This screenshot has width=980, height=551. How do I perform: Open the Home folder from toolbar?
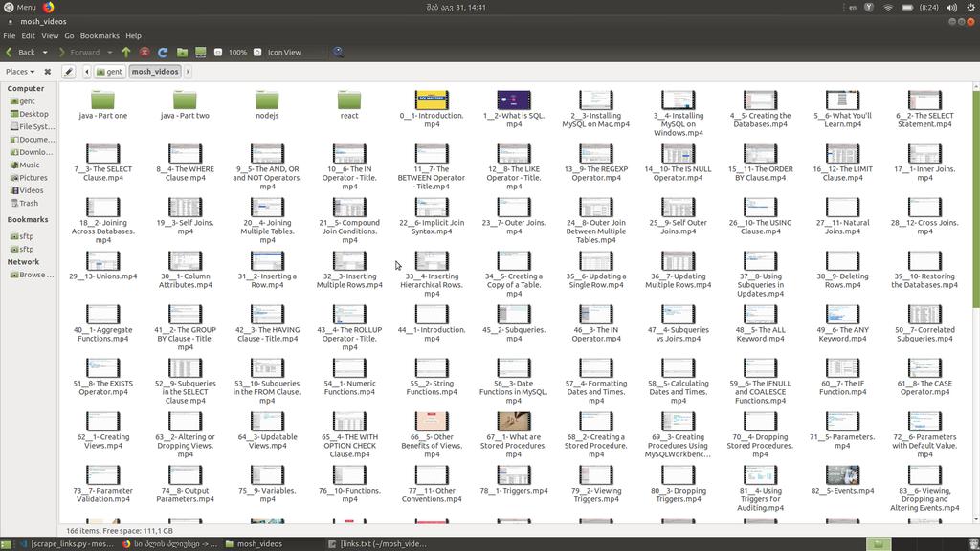tap(182, 53)
